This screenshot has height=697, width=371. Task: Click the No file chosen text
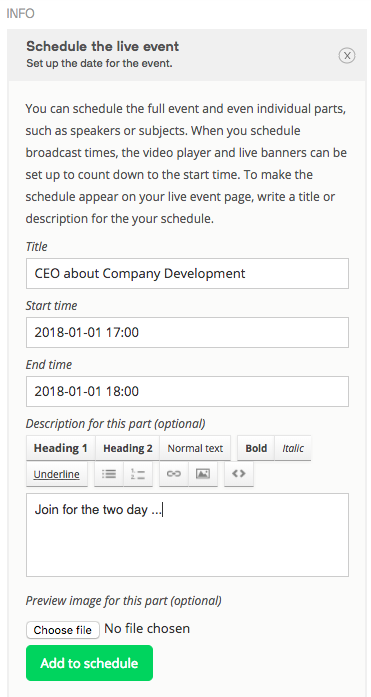(x=147, y=629)
